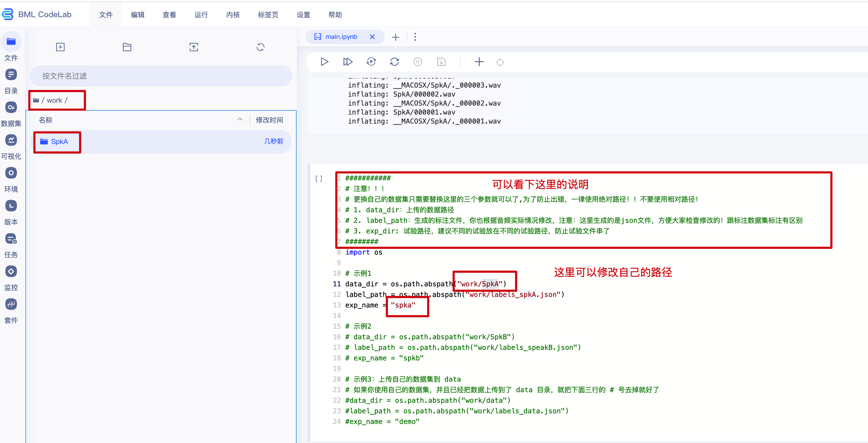The height and width of the screenshot is (443, 868).
Task: Open the SpkA folder
Action: coord(59,142)
